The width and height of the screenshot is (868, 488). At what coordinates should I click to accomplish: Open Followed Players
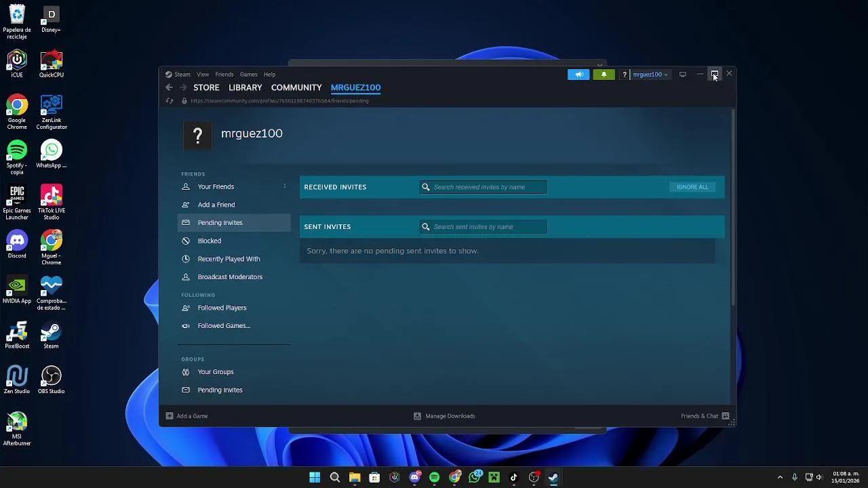[x=234, y=308]
